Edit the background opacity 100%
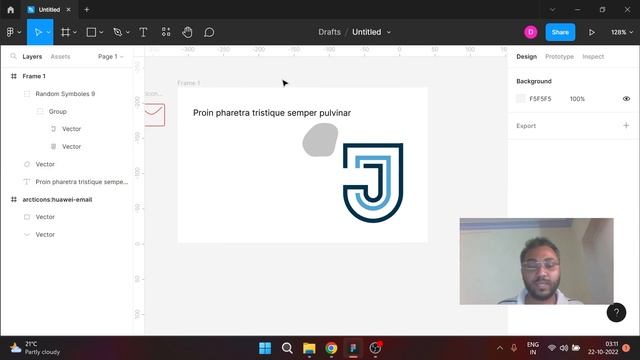The width and height of the screenshot is (640, 360). point(577,99)
